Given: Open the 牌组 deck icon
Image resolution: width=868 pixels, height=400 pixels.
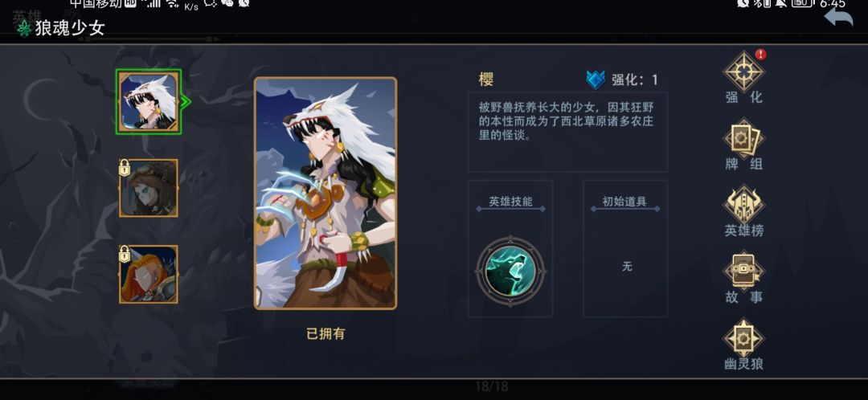Looking at the screenshot, I should tap(744, 138).
